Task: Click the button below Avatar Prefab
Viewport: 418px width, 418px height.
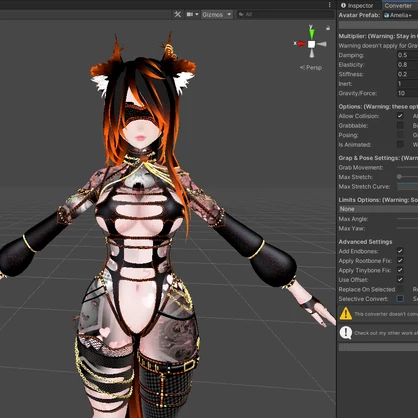Action: (378, 25)
